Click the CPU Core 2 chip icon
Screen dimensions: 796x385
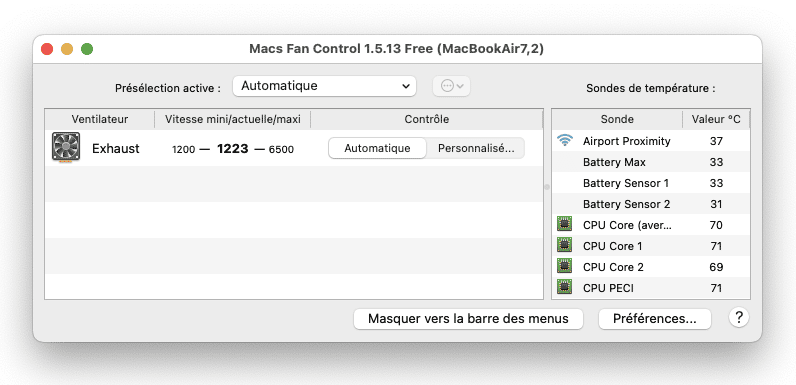564,267
